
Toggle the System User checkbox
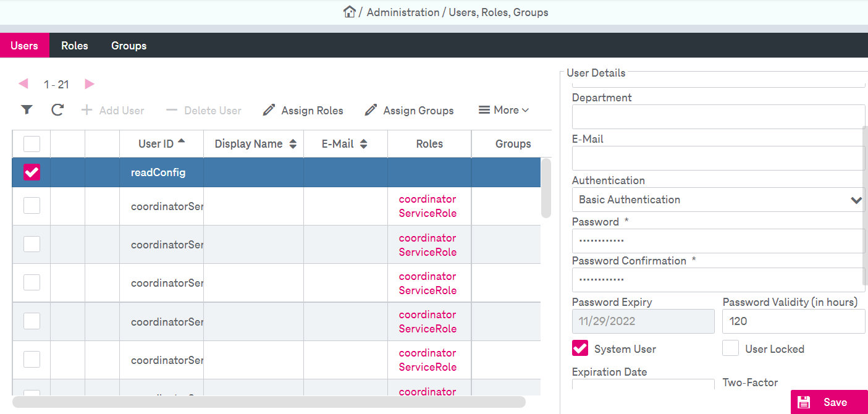point(580,349)
